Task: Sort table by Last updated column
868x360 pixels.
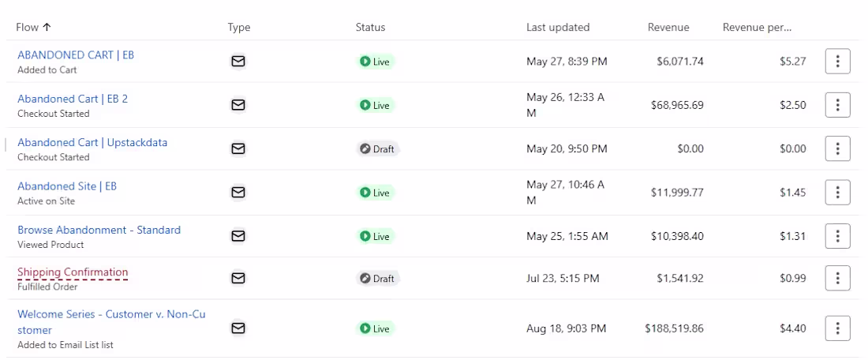Action: coord(558,27)
